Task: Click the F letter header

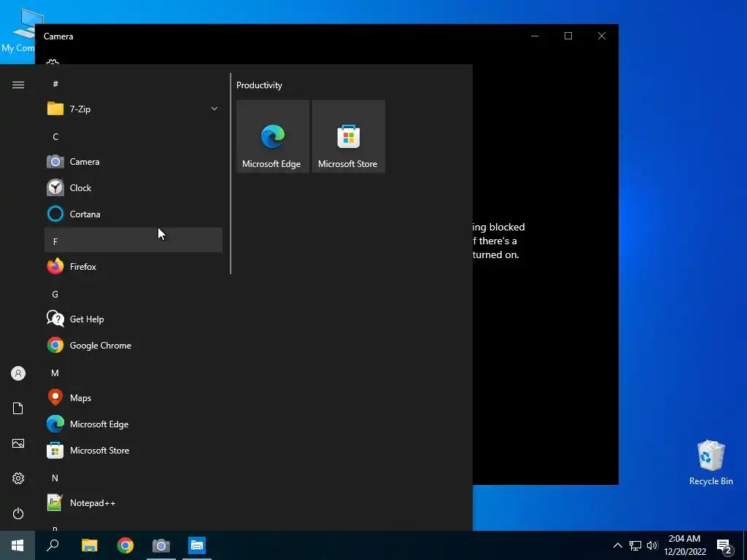Action: 133,240
